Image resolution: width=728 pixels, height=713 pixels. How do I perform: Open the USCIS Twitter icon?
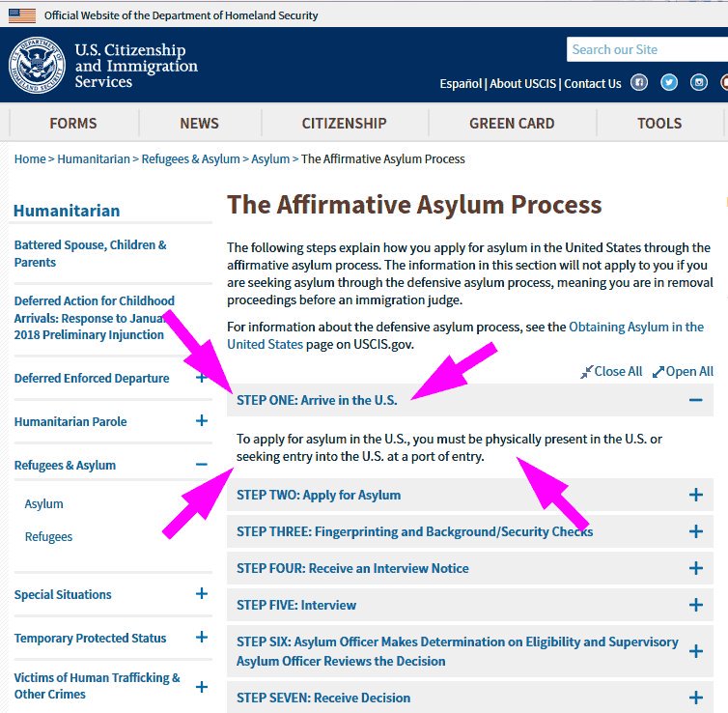click(x=668, y=83)
